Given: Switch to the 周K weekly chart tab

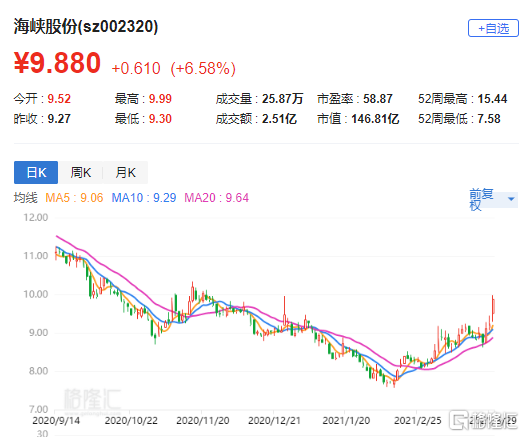Looking at the screenshot, I should click(x=81, y=172).
